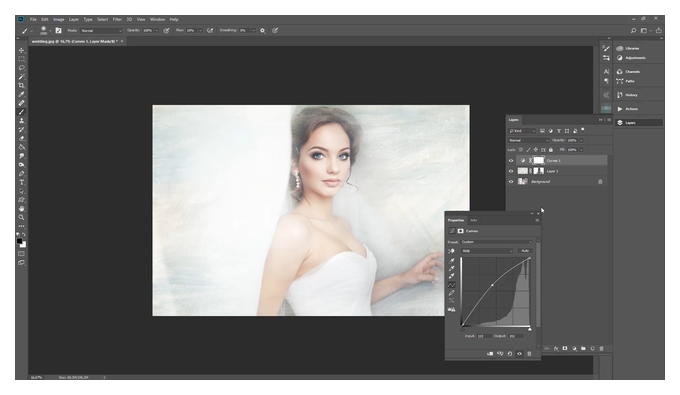The image size is (680, 395).
Task: Open the brush preset picker dropdown
Action: tap(50, 31)
